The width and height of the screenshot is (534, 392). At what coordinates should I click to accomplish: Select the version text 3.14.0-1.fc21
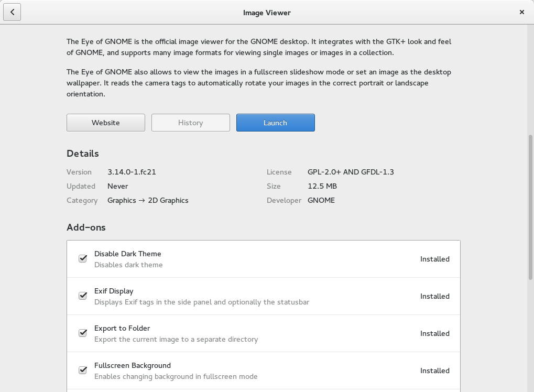click(x=132, y=172)
